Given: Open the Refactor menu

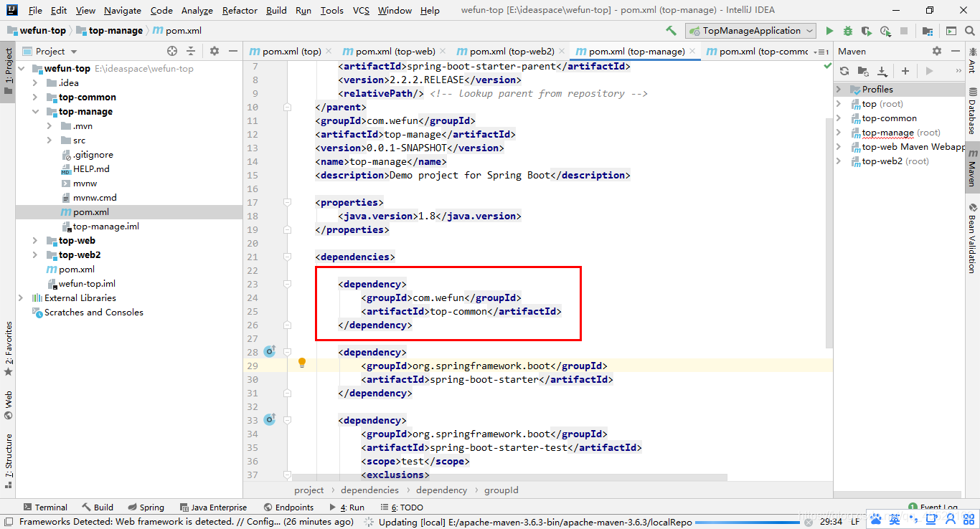Looking at the screenshot, I should point(240,11).
